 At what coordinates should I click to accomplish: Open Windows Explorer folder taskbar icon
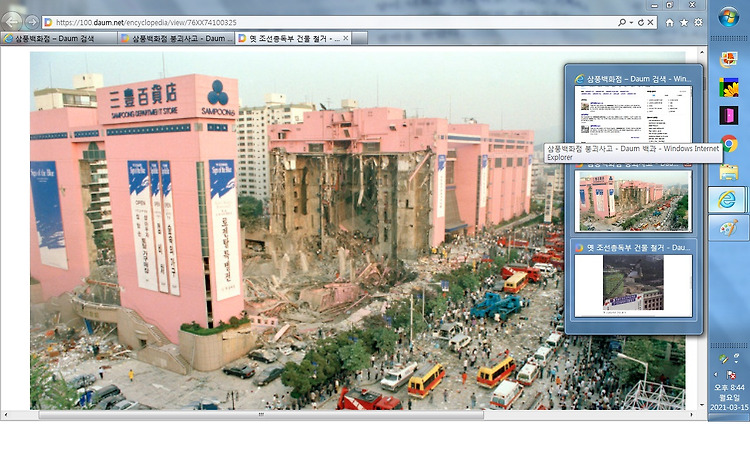(x=729, y=172)
